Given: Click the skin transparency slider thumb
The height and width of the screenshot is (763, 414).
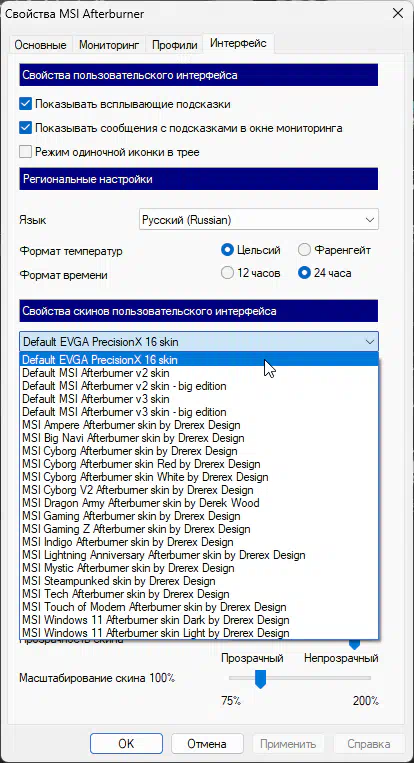Looking at the screenshot, I should coord(355,645).
